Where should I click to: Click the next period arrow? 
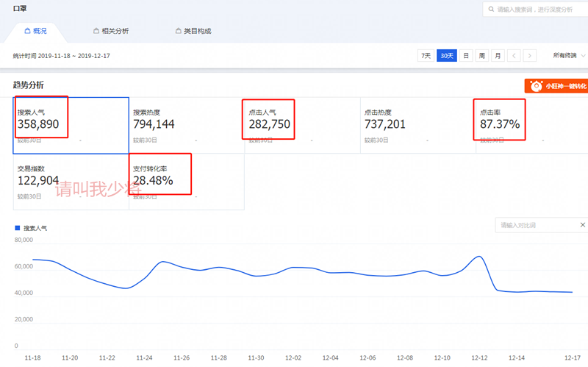[531, 56]
